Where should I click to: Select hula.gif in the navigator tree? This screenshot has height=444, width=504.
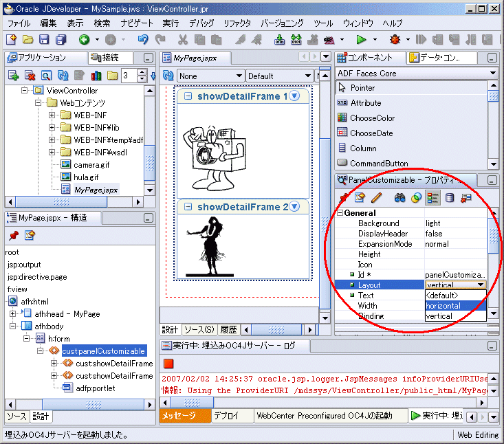point(86,177)
